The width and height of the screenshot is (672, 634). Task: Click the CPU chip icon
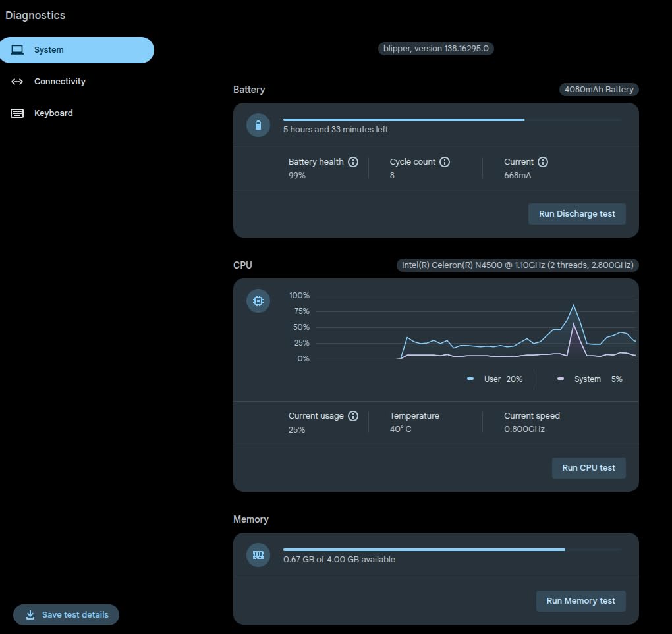coord(258,302)
